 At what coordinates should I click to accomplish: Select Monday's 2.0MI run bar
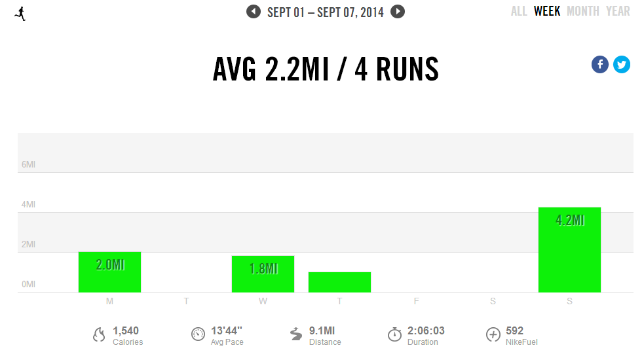[x=109, y=272]
